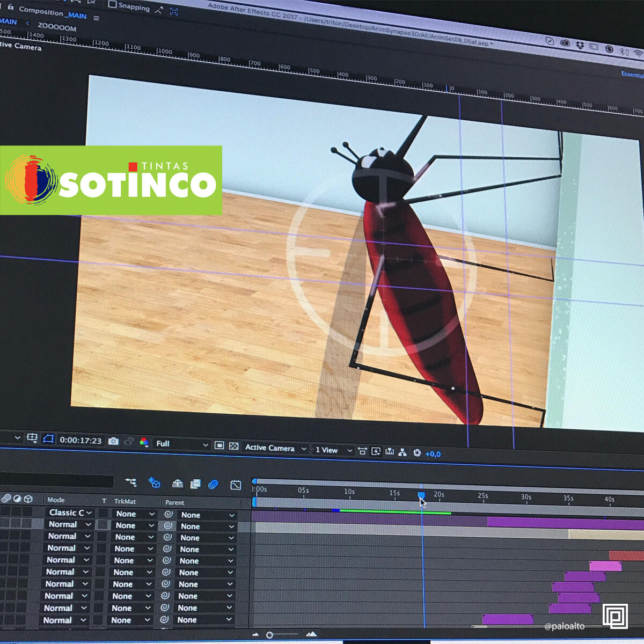Click the 0:00:17:23 current time display

click(80, 440)
